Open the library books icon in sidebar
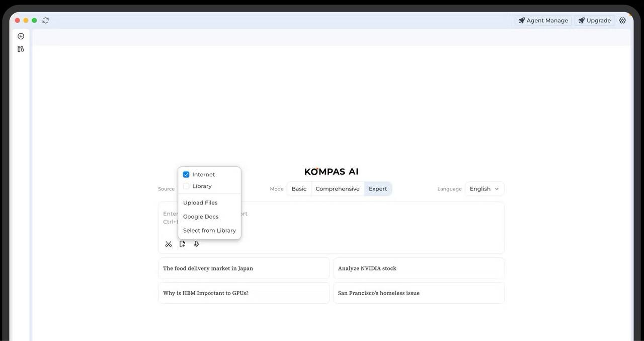This screenshot has height=341, width=644. click(x=21, y=49)
